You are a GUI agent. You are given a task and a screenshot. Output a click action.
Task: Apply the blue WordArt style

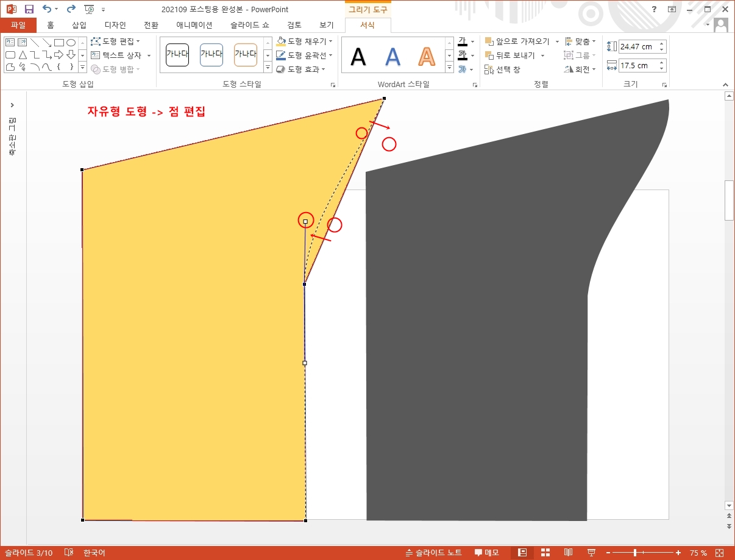pyautogui.click(x=393, y=57)
